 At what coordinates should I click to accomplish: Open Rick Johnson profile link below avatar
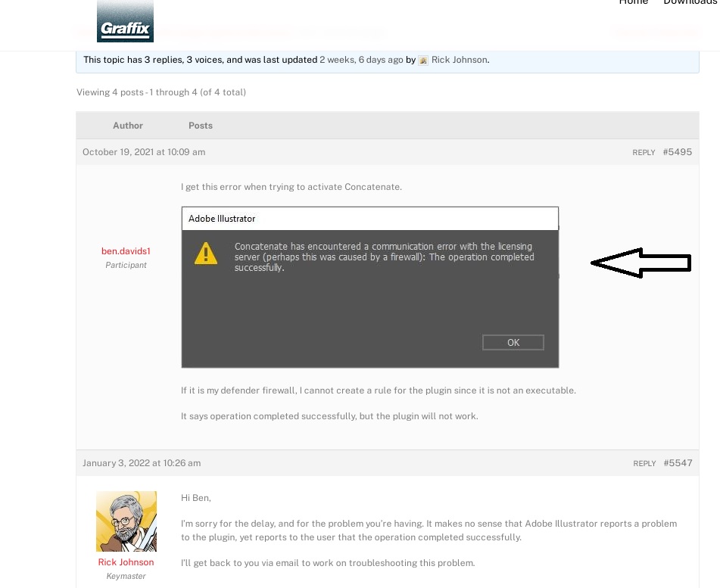126,562
